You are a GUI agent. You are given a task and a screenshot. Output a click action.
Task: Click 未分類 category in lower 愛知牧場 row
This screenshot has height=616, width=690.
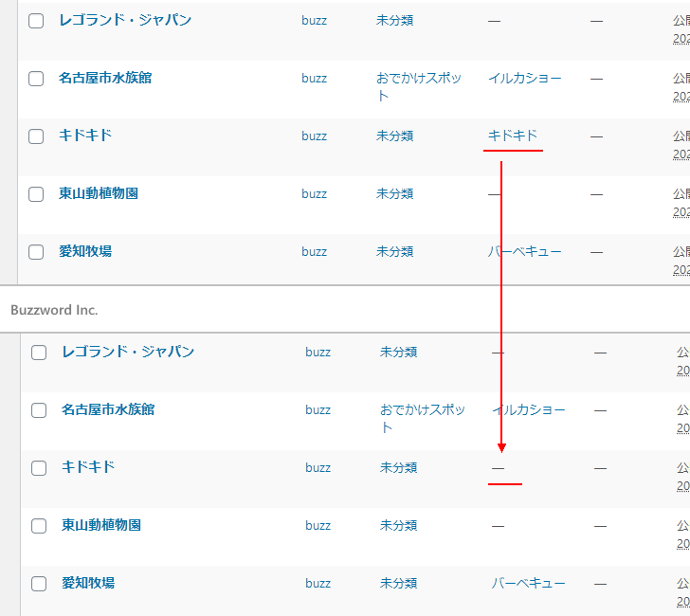[398, 583]
